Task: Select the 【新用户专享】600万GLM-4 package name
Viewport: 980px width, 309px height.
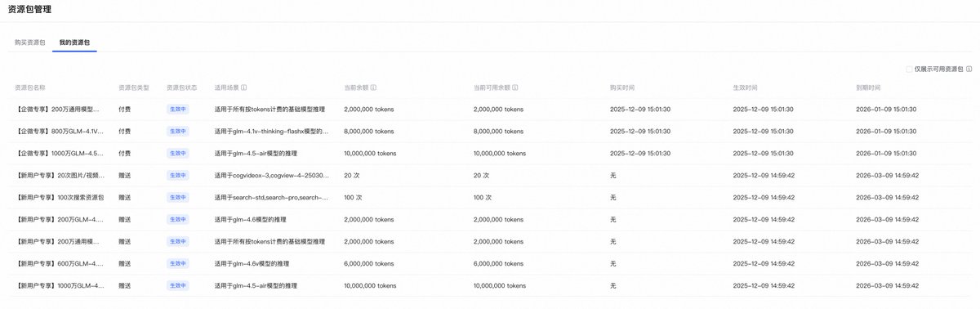Action: tap(59, 263)
